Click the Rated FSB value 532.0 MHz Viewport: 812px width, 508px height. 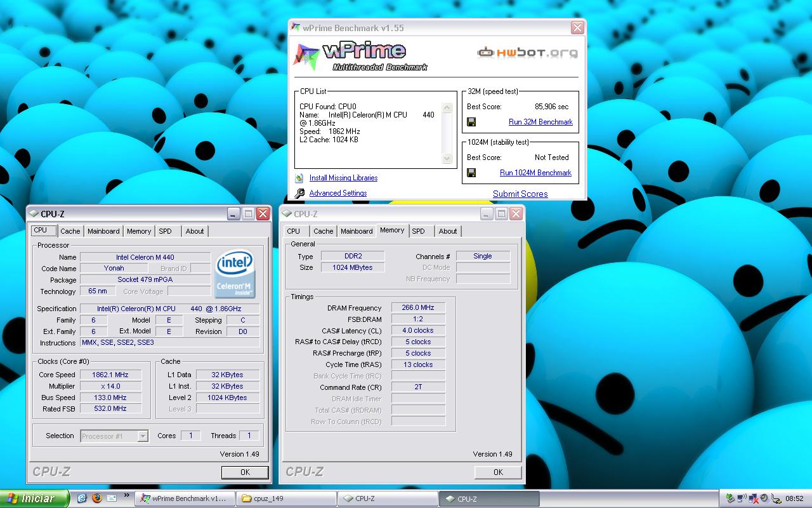(x=110, y=409)
